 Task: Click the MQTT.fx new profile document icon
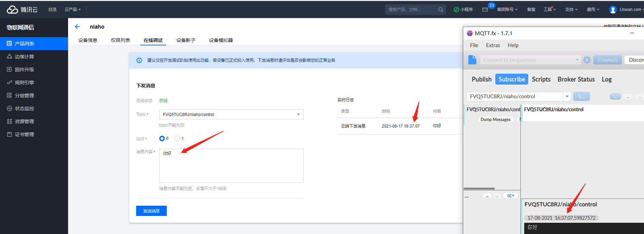(472, 60)
